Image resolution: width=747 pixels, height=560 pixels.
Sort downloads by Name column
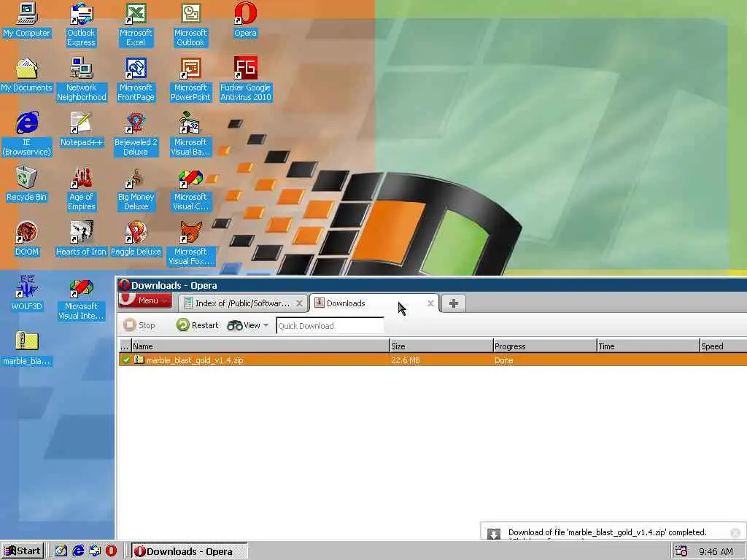(260, 346)
